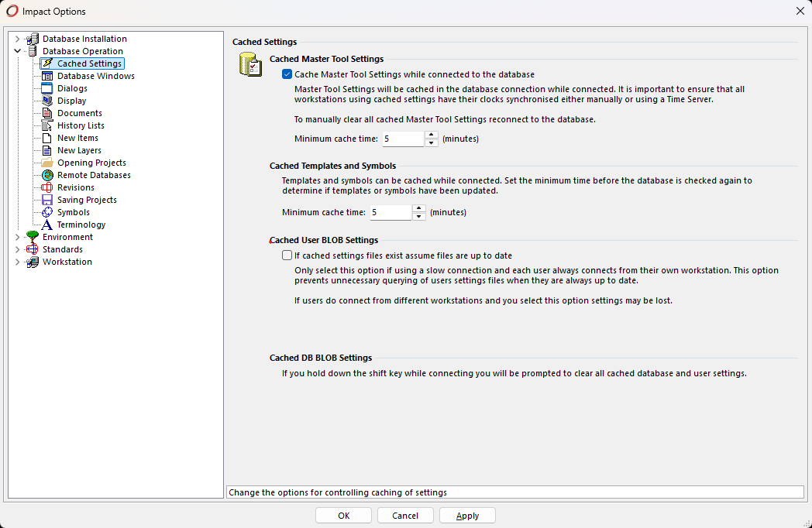Disable Cache Master Tool Settings checkbox
The image size is (812, 528).
click(x=287, y=74)
